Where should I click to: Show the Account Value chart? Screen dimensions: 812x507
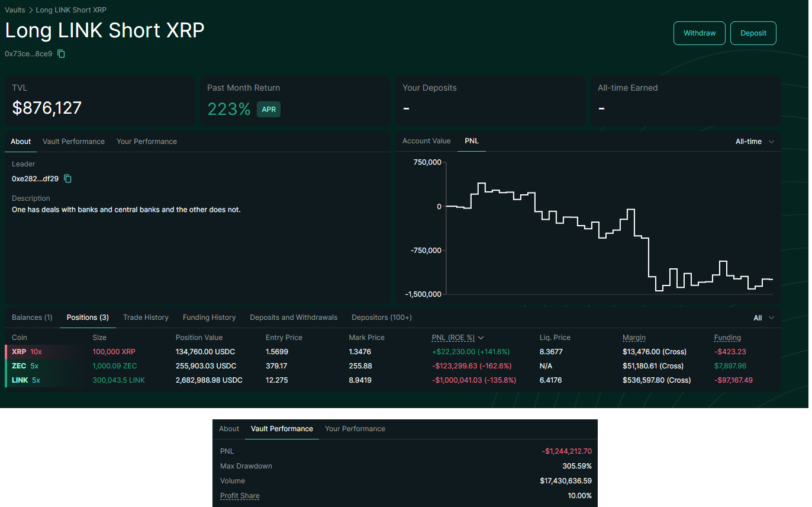pos(427,141)
